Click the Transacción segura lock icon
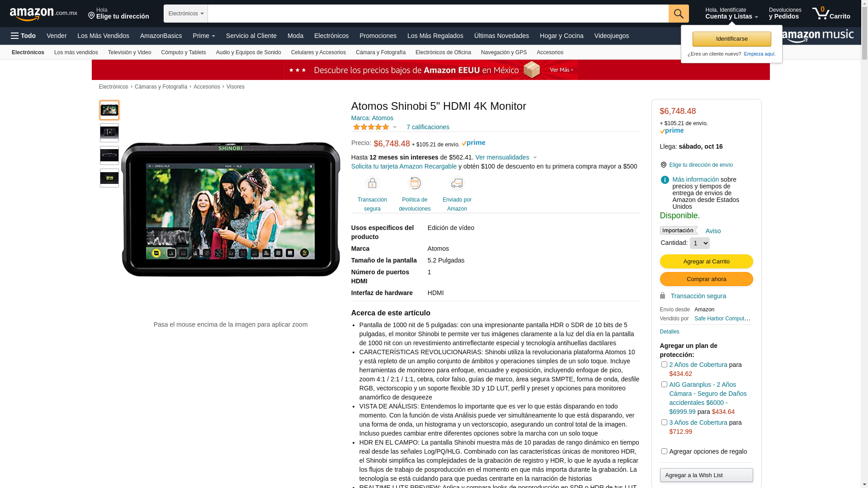Image resolution: width=868 pixels, height=488 pixels. coord(372,183)
